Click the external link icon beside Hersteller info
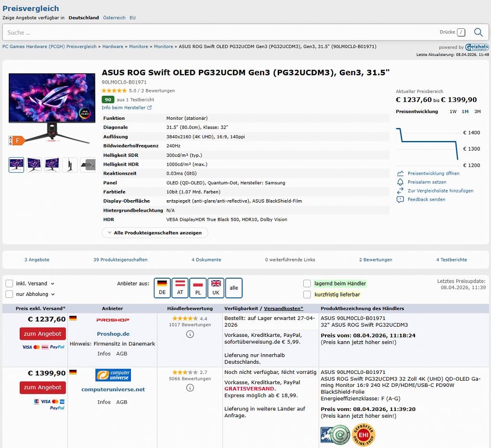The width and height of the screenshot is (491, 448). (x=149, y=107)
